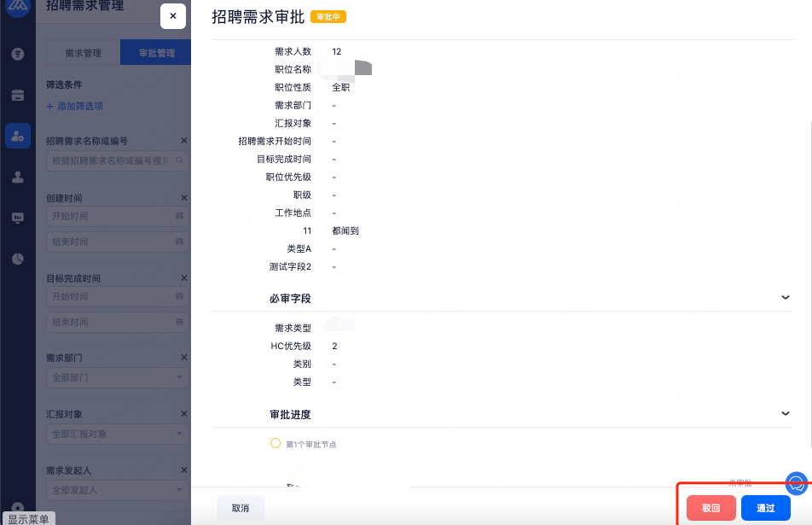The image size is (812, 525).
Task: Click the red 驳回 reject button
Action: tap(710, 508)
